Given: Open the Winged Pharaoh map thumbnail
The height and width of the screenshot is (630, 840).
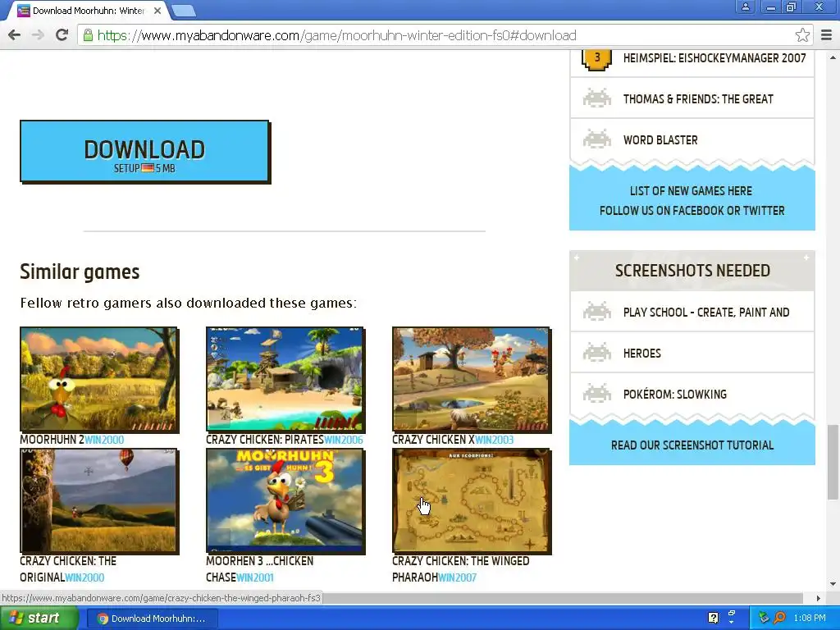Looking at the screenshot, I should 472,501.
